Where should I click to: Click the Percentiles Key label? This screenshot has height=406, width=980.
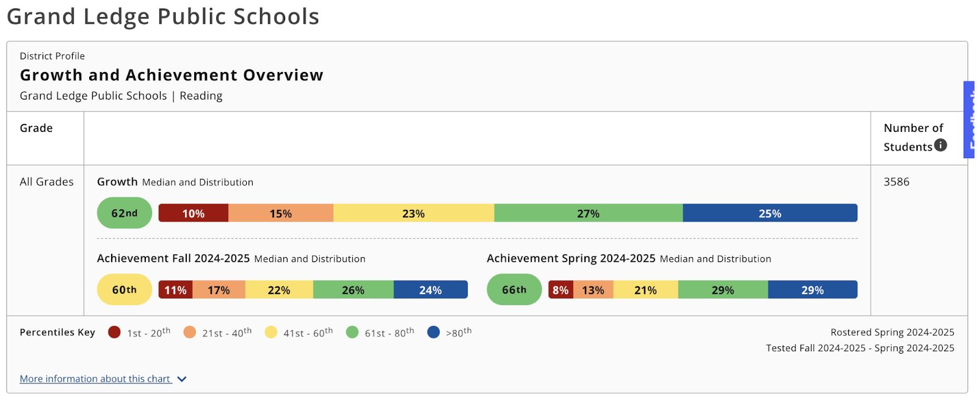pos(57,332)
